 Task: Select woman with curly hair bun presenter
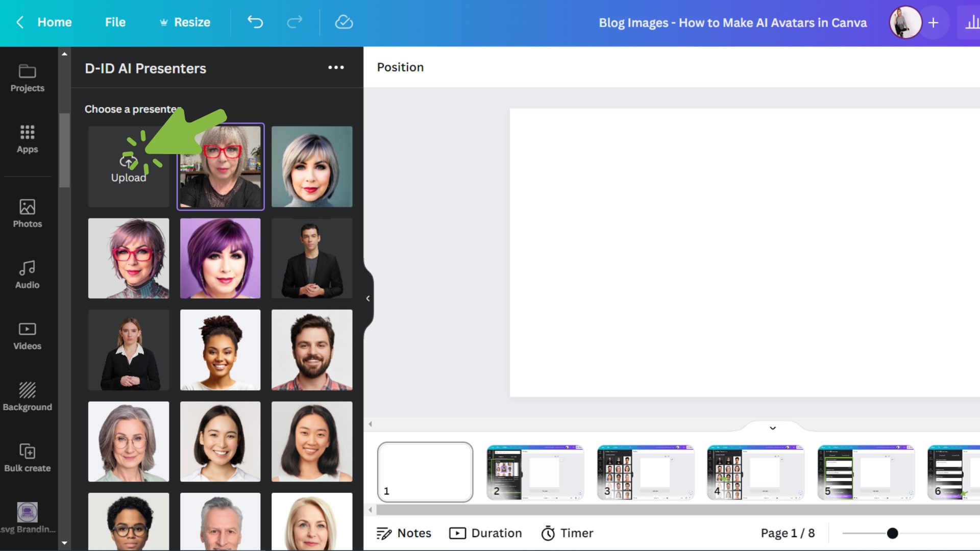click(x=220, y=350)
